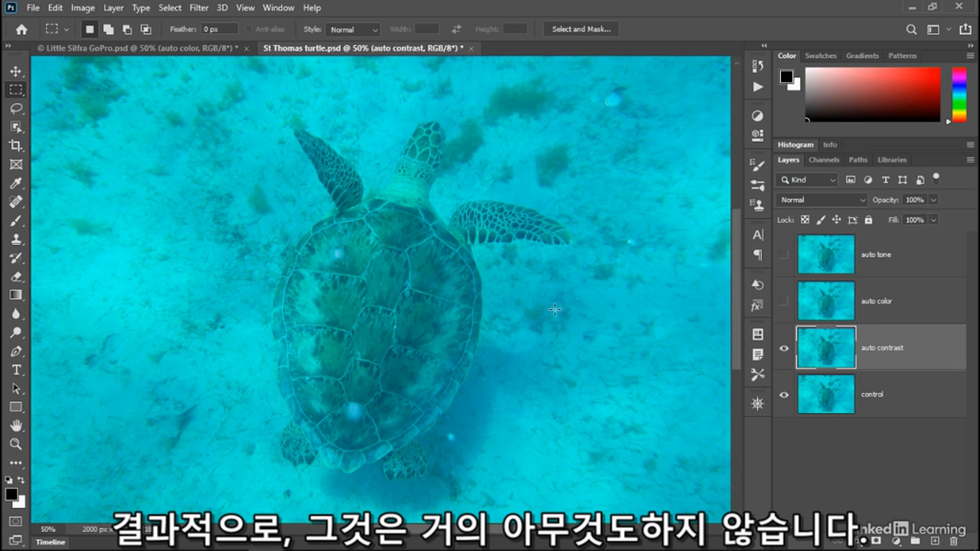Open the Adjustments panel icon
This screenshot has width=980, height=551.
pos(758,116)
